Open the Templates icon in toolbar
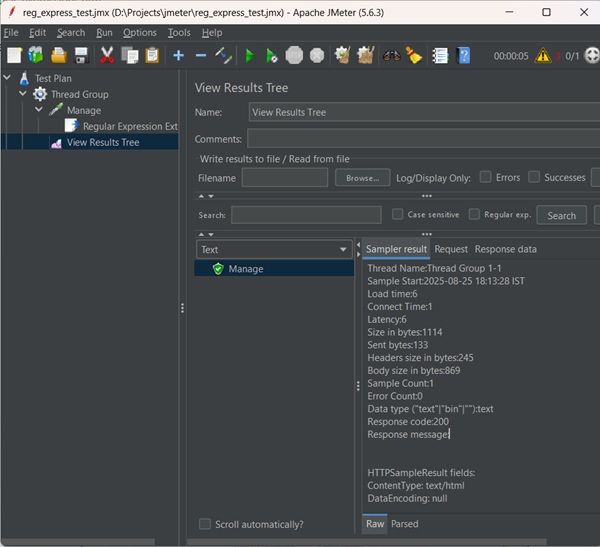 tap(36, 56)
